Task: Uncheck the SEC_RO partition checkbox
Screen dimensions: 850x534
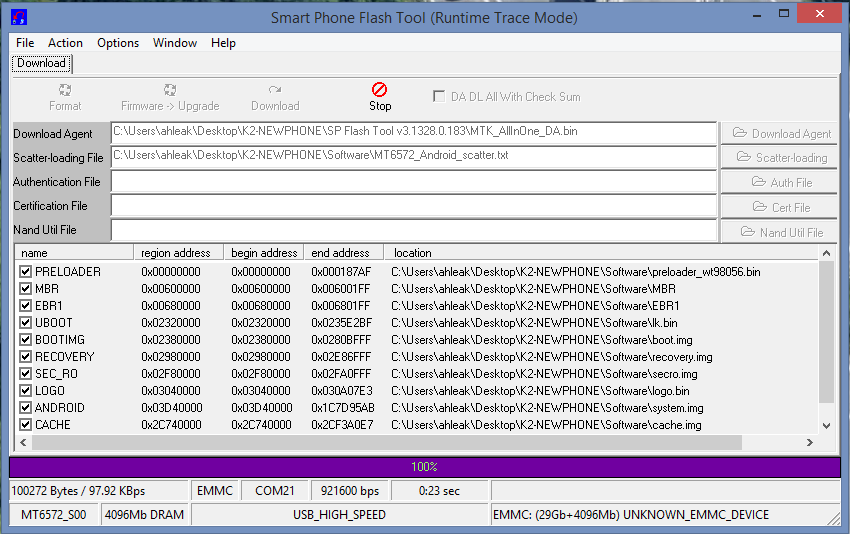Action: click(x=25, y=374)
